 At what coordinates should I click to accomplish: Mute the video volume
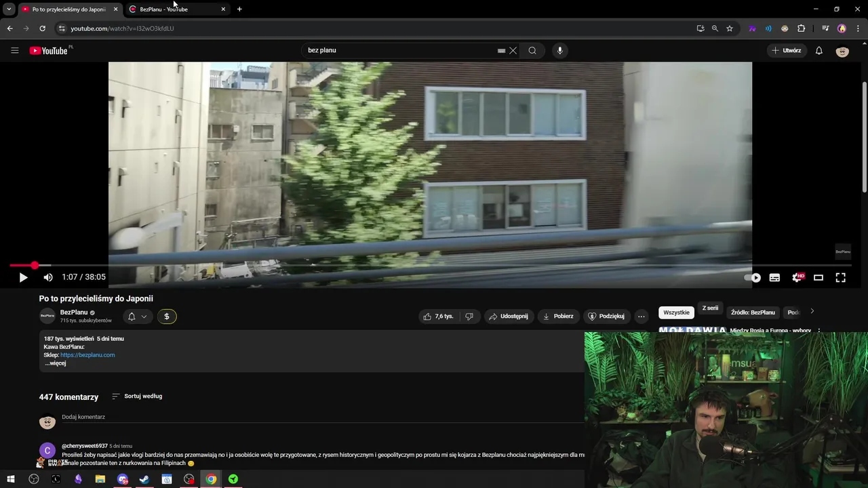coord(48,277)
